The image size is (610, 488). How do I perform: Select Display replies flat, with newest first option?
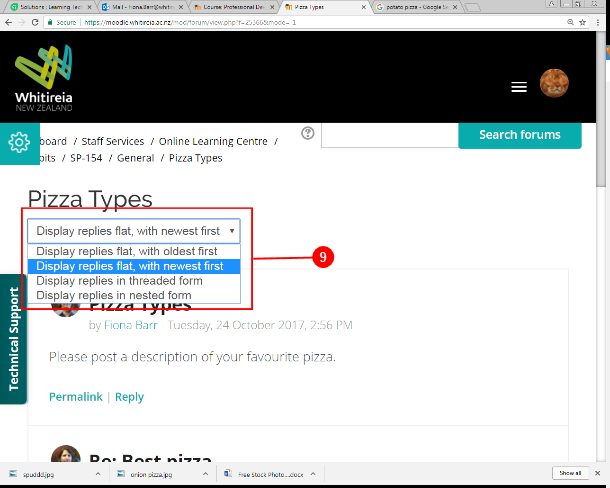coord(134,266)
